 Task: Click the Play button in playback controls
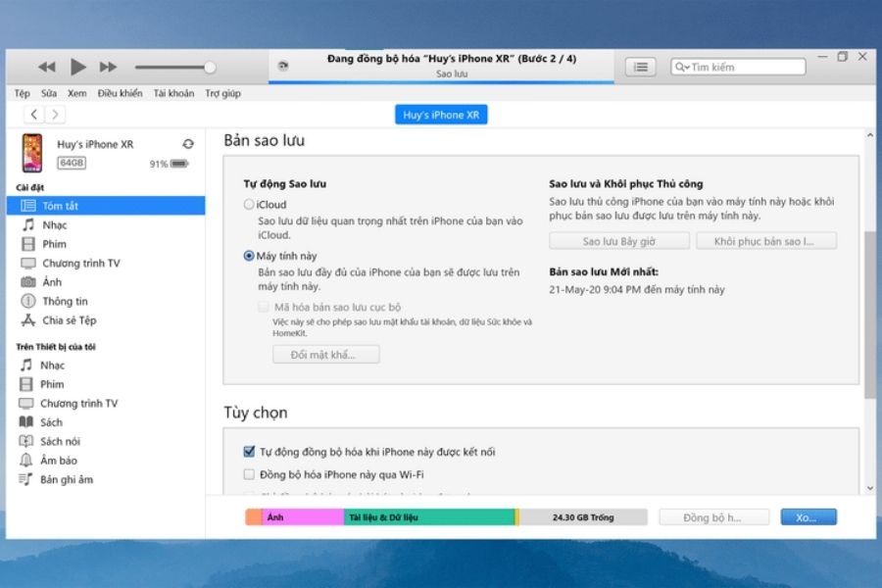(78, 67)
